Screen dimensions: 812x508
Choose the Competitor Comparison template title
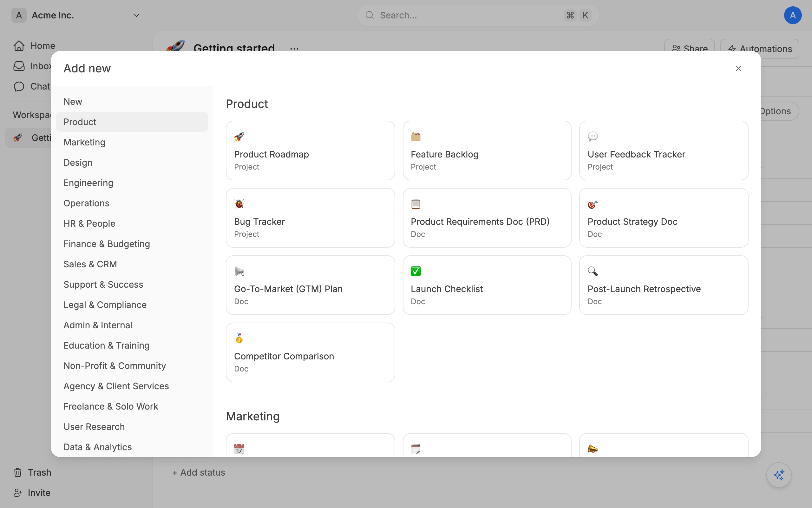click(x=284, y=356)
